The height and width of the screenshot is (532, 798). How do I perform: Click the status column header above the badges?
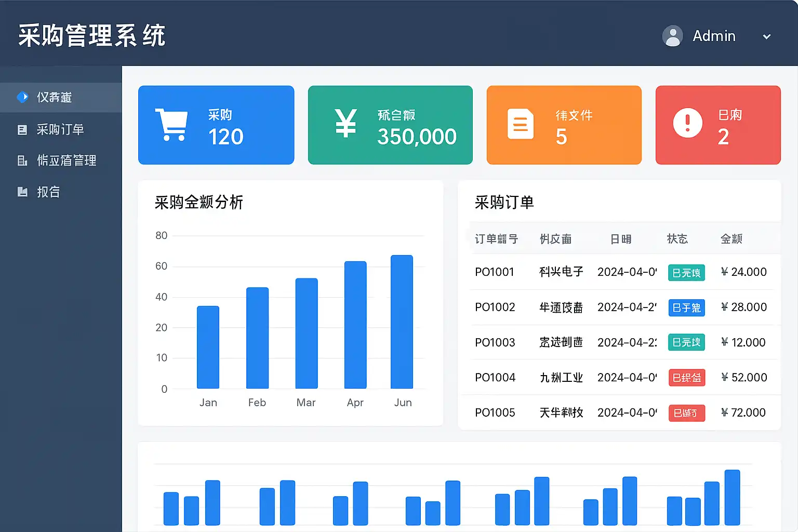(x=677, y=239)
